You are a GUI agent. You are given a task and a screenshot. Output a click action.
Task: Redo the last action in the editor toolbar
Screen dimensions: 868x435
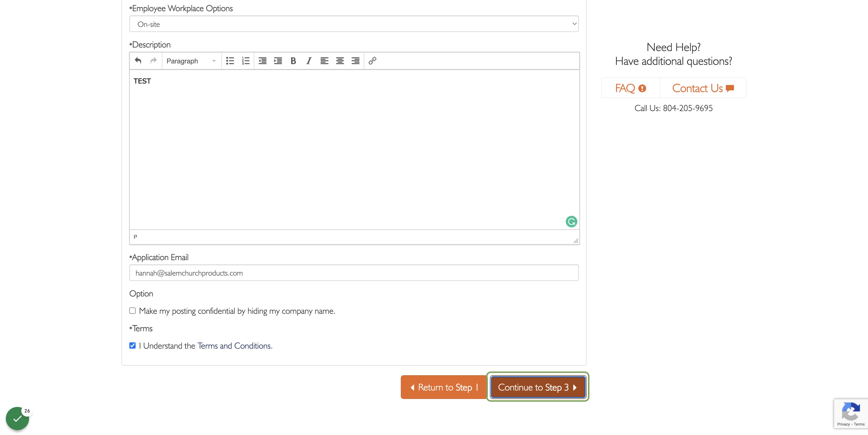point(154,60)
